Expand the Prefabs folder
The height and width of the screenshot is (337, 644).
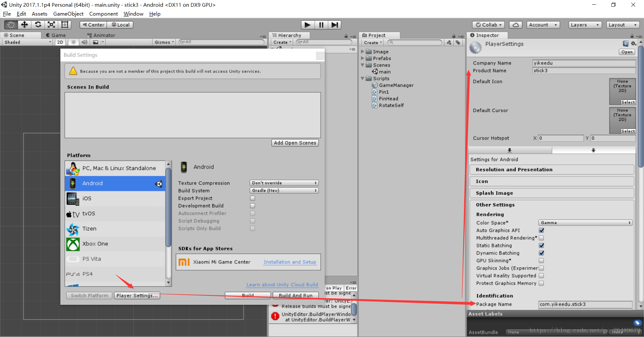363,58
